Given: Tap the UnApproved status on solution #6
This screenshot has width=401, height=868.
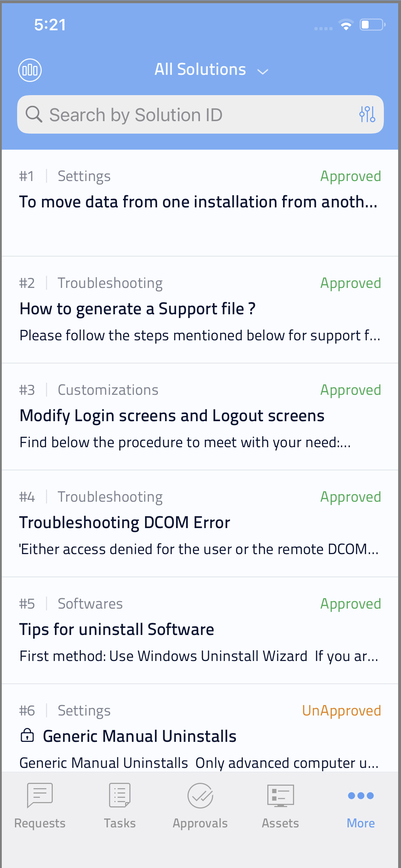Looking at the screenshot, I should tap(341, 711).
